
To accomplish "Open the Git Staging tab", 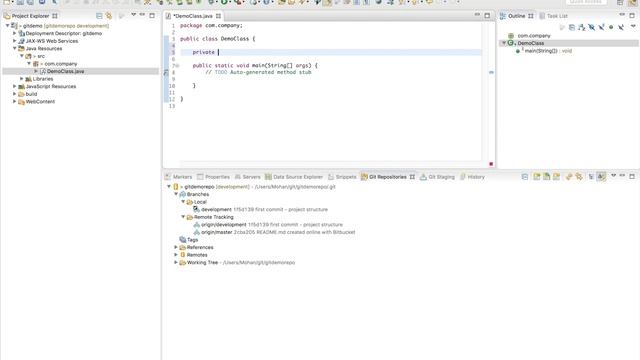I will [437, 177].
